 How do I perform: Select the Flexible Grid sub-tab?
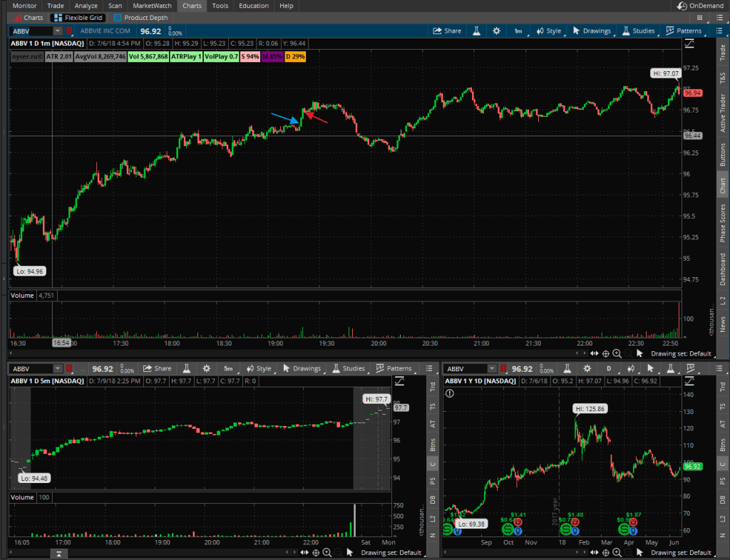point(78,17)
